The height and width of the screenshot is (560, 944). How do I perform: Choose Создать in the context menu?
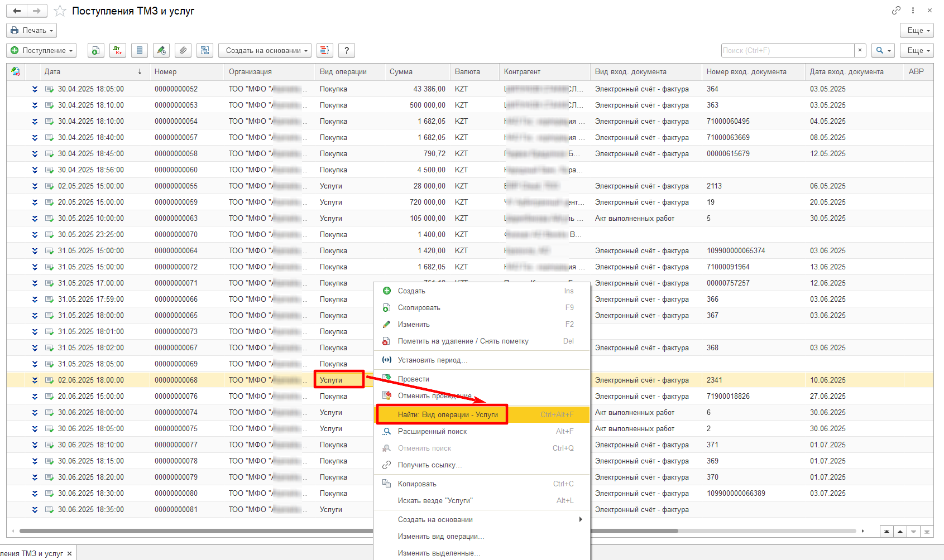481,291
